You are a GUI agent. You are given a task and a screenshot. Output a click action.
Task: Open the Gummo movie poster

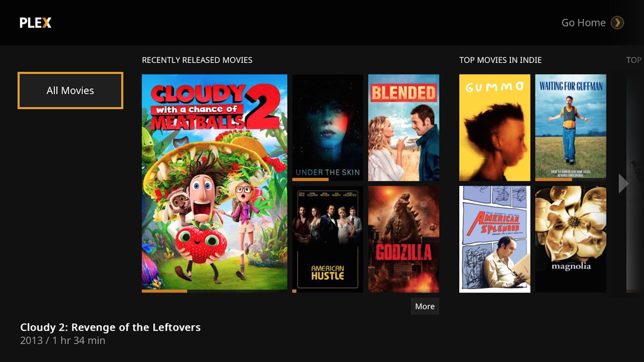pos(495,128)
